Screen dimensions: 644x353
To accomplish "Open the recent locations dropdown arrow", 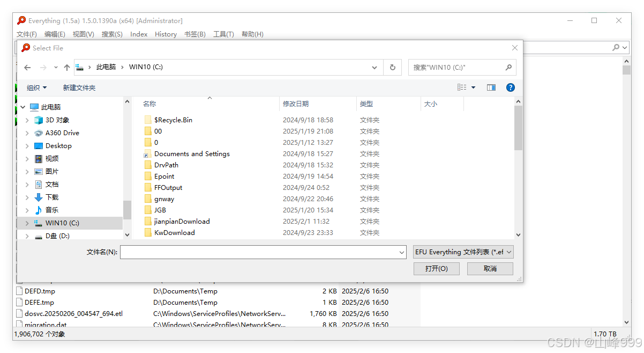I will coord(56,68).
